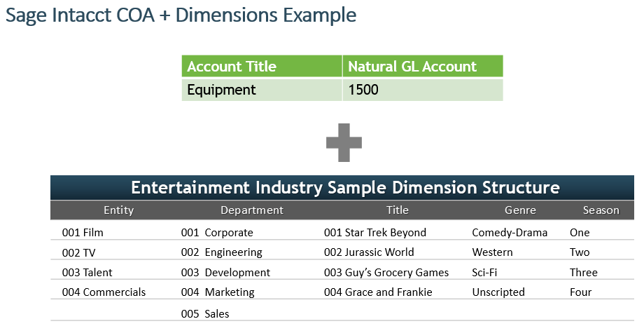The height and width of the screenshot is (326, 644).
Task: Click the Entertainment Industry Sample Dimension Structure banner
Action: (x=345, y=188)
